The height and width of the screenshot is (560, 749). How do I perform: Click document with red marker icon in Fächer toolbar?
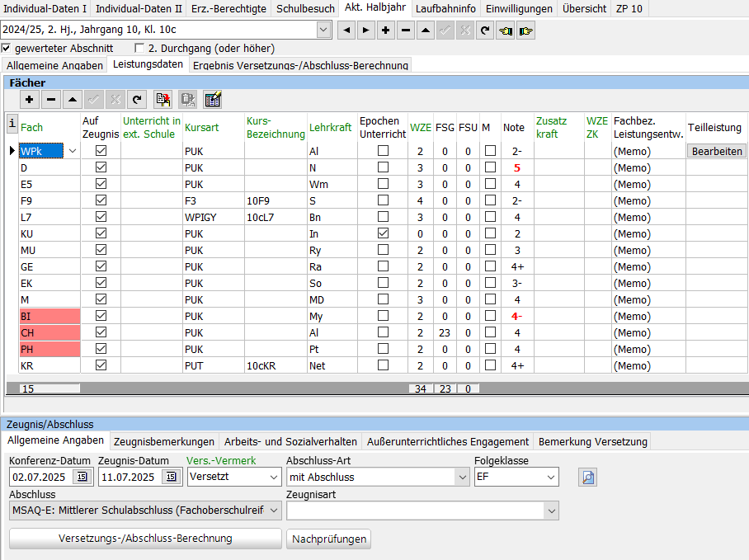point(163,99)
